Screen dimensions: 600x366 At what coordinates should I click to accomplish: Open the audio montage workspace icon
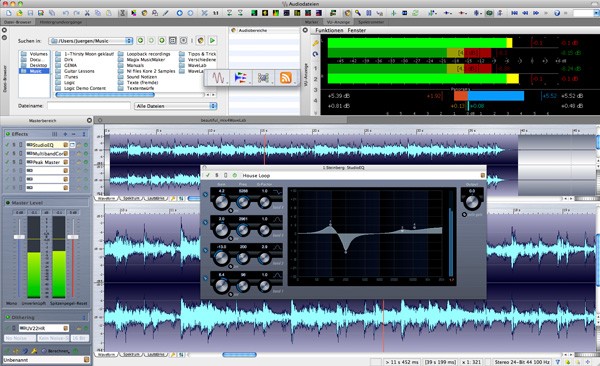pos(240,78)
